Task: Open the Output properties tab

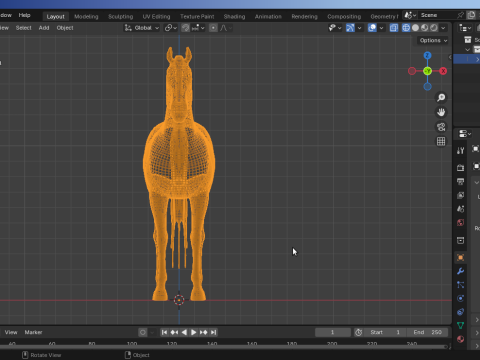Action: 460,181
